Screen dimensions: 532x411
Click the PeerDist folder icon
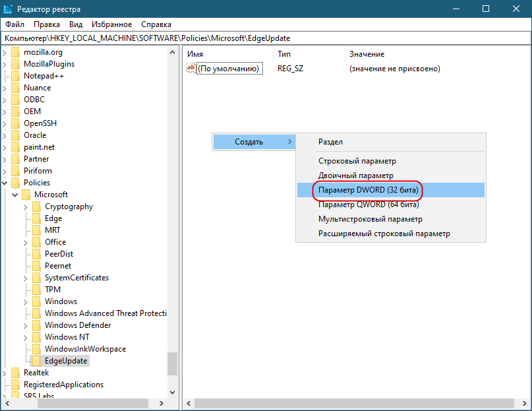36,255
